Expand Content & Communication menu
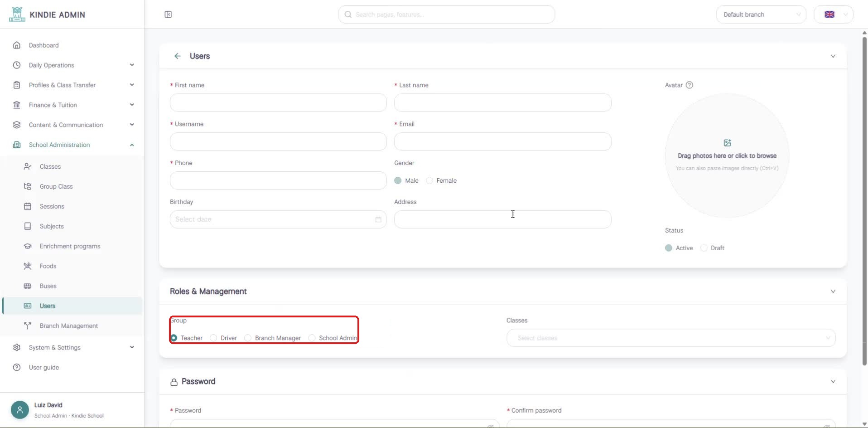The image size is (868, 428). (x=72, y=125)
